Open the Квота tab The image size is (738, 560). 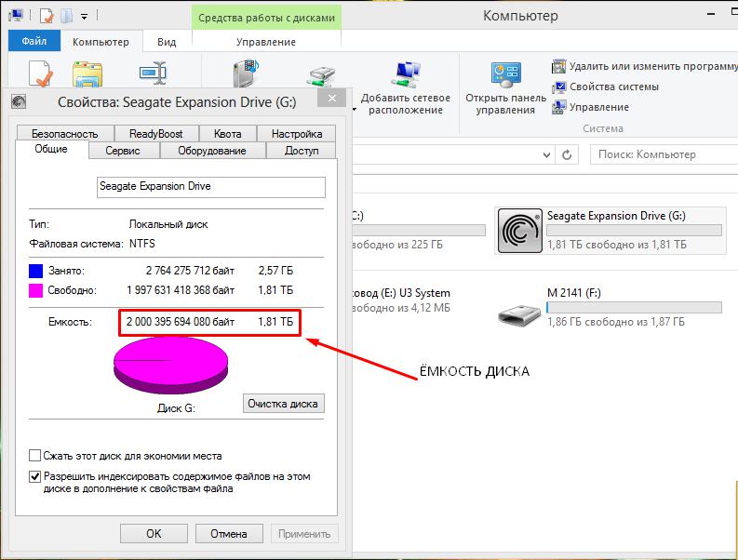tap(228, 134)
